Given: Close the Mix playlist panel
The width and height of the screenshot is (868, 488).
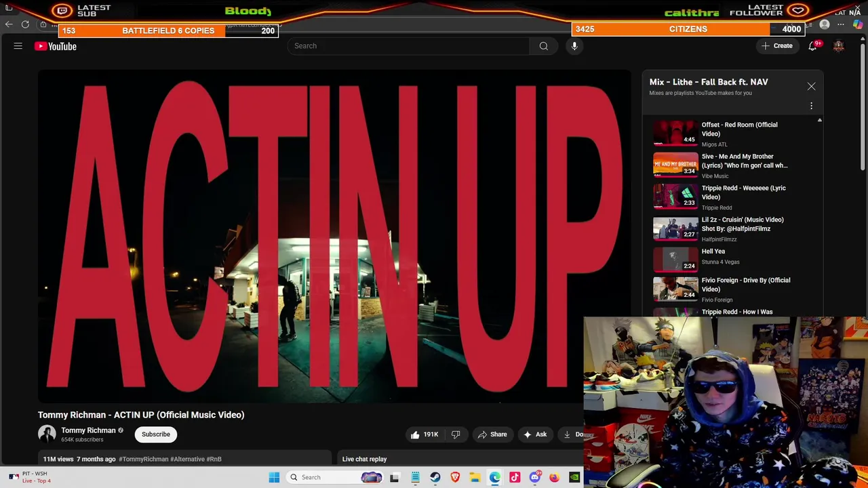Looking at the screenshot, I should point(811,87).
